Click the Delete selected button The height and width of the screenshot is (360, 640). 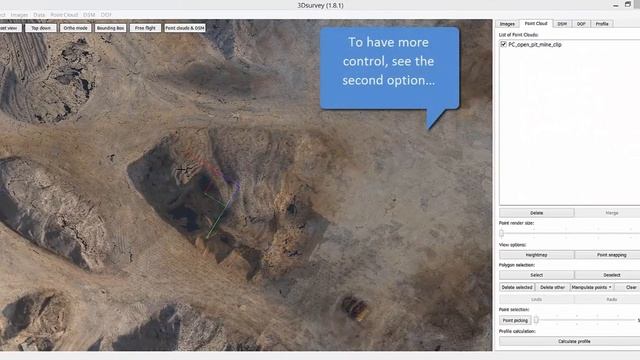tap(517, 287)
